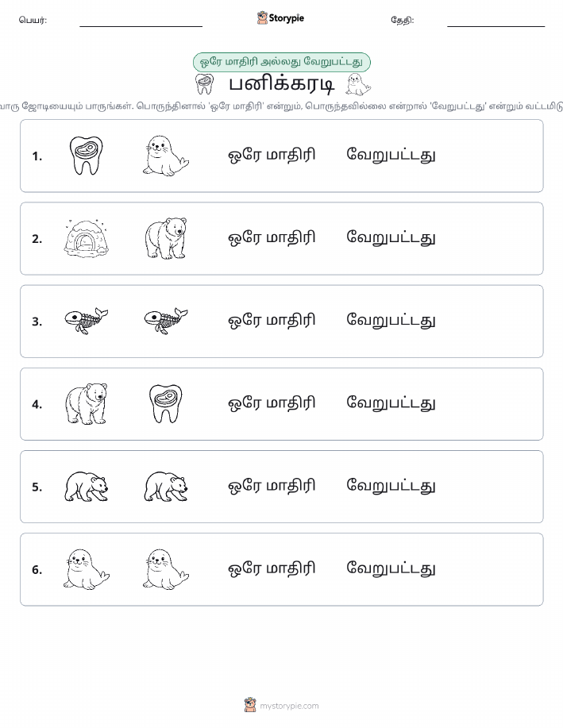Screen dimensions: 563x728
Task: Click the name (பெயர்) blank line
Action: pyautogui.click(x=141, y=26)
